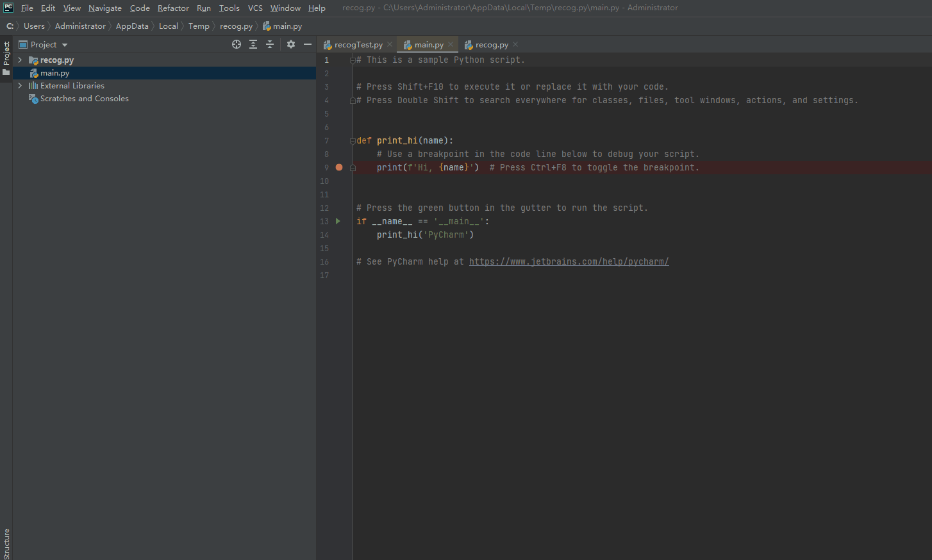Click line number 13 in the gutter
Image resolution: width=932 pixels, height=560 pixels.
click(324, 221)
